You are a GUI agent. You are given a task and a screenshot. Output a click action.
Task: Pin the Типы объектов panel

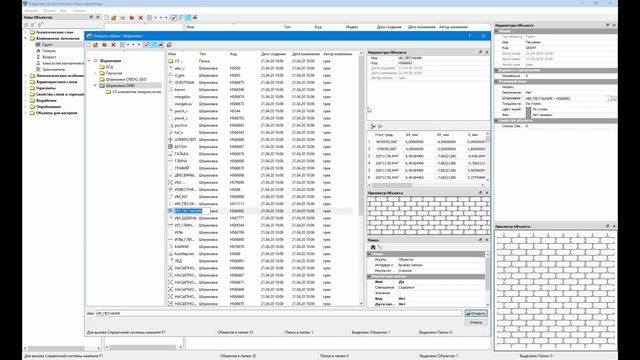[x=91, y=17]
